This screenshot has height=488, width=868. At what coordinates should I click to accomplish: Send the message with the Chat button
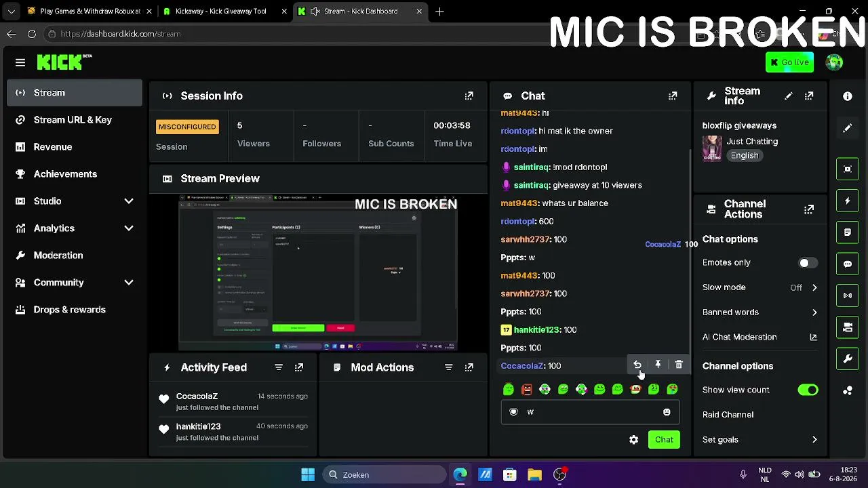664,440
